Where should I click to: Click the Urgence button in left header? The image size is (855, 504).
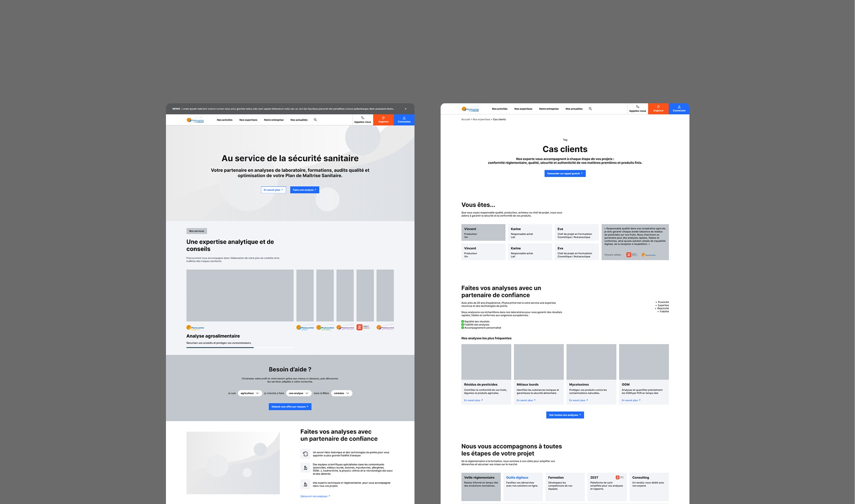point(383,120)
